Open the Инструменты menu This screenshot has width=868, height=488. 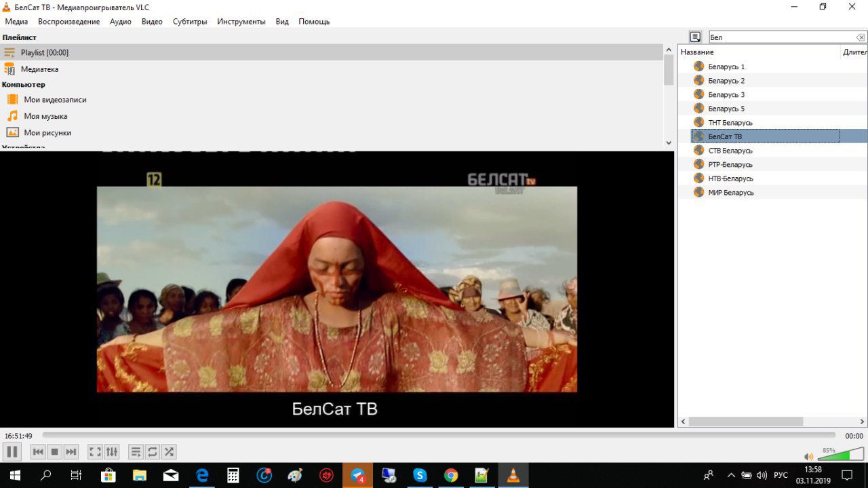click(241, 22)
